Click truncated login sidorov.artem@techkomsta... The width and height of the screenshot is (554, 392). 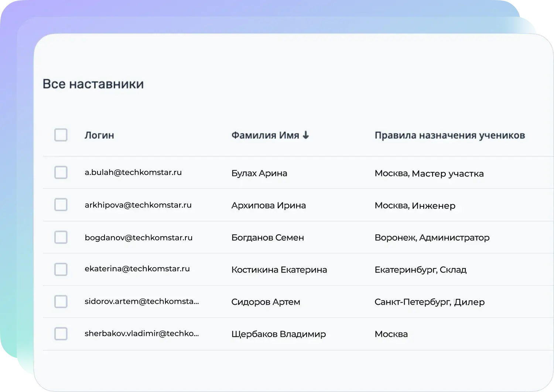142,301
